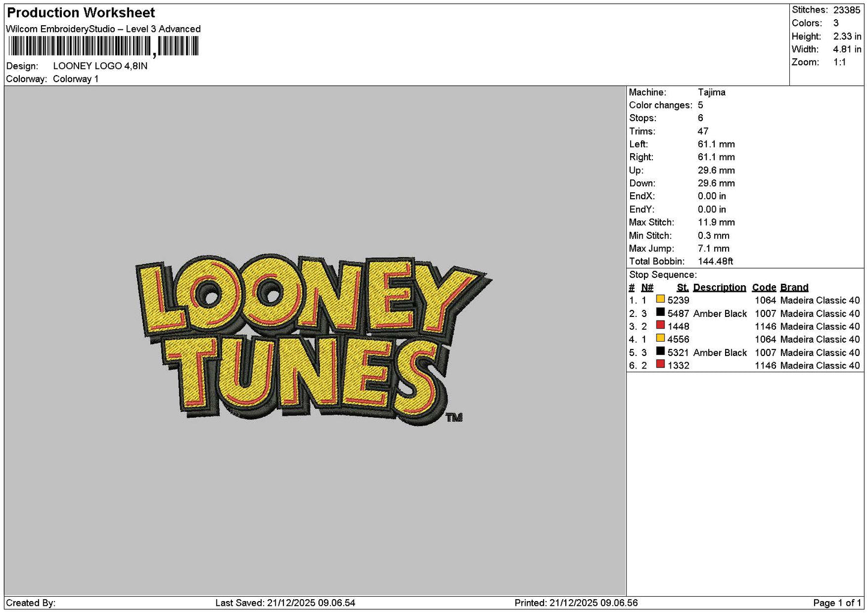The image size is (868, 613).
Task: Click the 'Printed: 21/12/2025 09.06.56' text
Action: coord(576,603)
